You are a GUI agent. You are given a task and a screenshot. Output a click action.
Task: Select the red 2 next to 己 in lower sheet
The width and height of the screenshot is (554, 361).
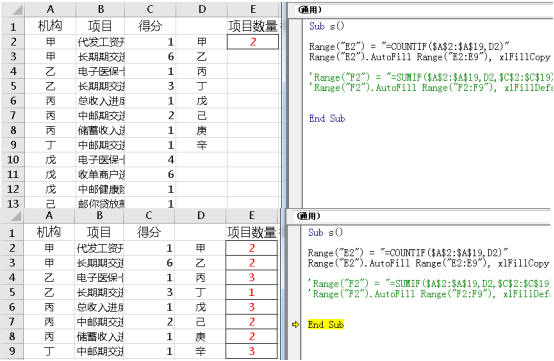pos(252,322)
